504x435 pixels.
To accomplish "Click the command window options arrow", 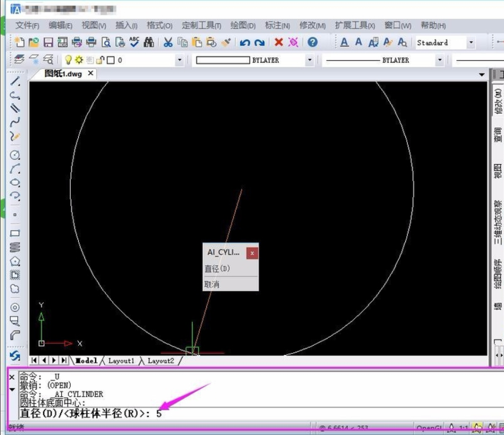I will tap(12, 389).
